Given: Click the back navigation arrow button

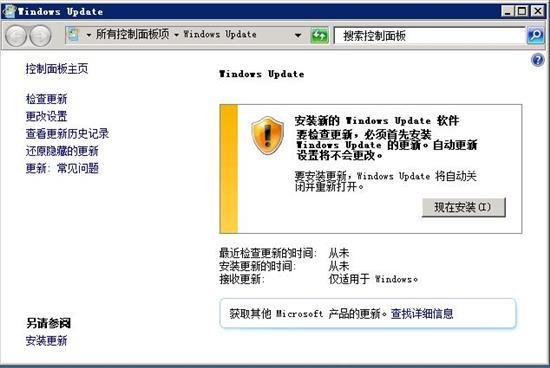Looking at the screenshot, I should pyautogui.click(x=16, y=36).
